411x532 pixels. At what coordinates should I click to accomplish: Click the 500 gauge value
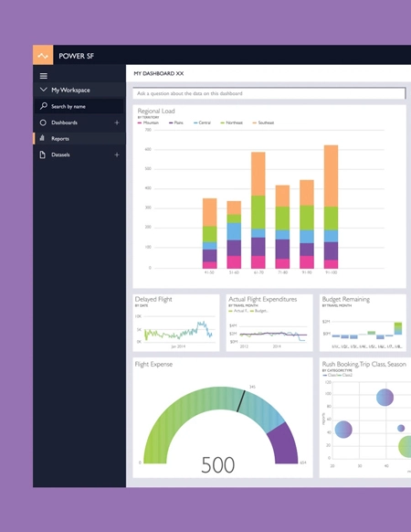pos(217,465)
